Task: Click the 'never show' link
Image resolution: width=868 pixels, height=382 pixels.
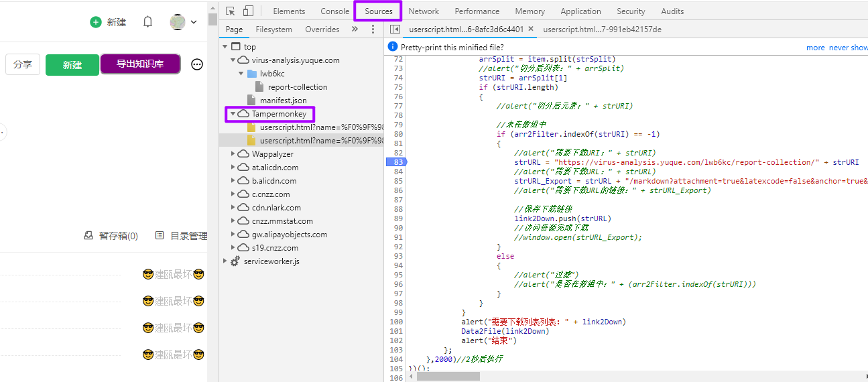Action: pyautogui.click(x=849, y=48)
